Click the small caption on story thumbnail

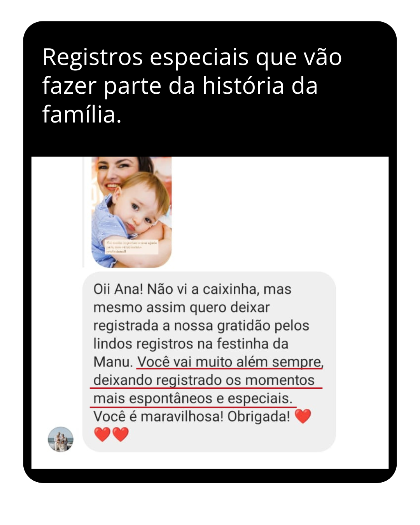click(131, 247)
